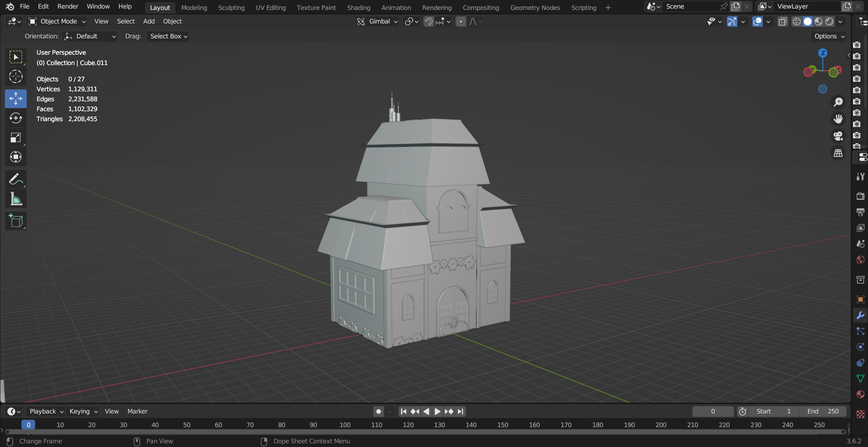Viewport: 868px width, 447px height.
Task: Activate the Rotate tool
Action: 16,118
